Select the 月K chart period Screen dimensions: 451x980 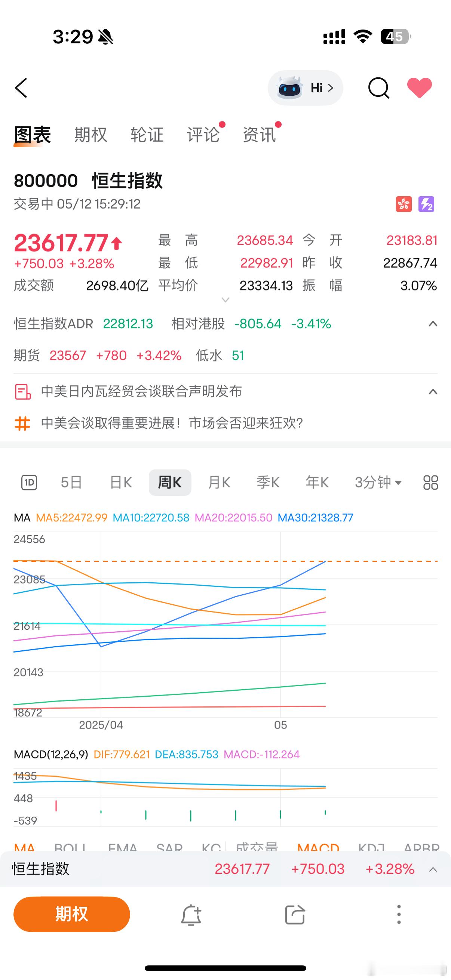[x=219, y=483]
